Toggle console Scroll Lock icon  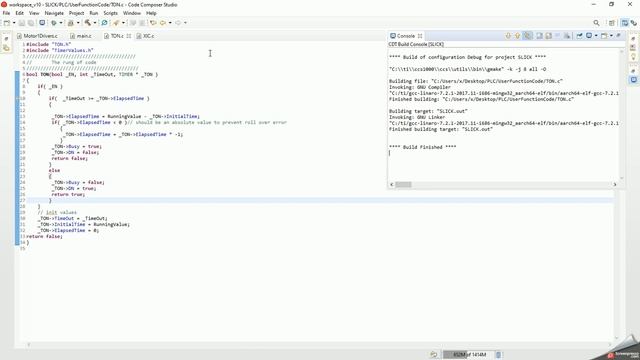(x=549, y=36)
